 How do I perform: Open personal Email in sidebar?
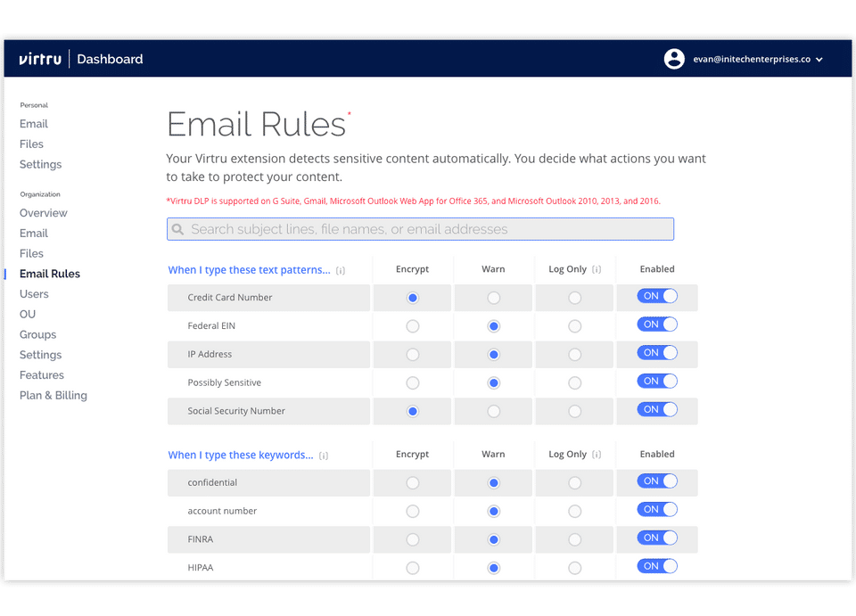pyautogui.click(x=34, y=124)
